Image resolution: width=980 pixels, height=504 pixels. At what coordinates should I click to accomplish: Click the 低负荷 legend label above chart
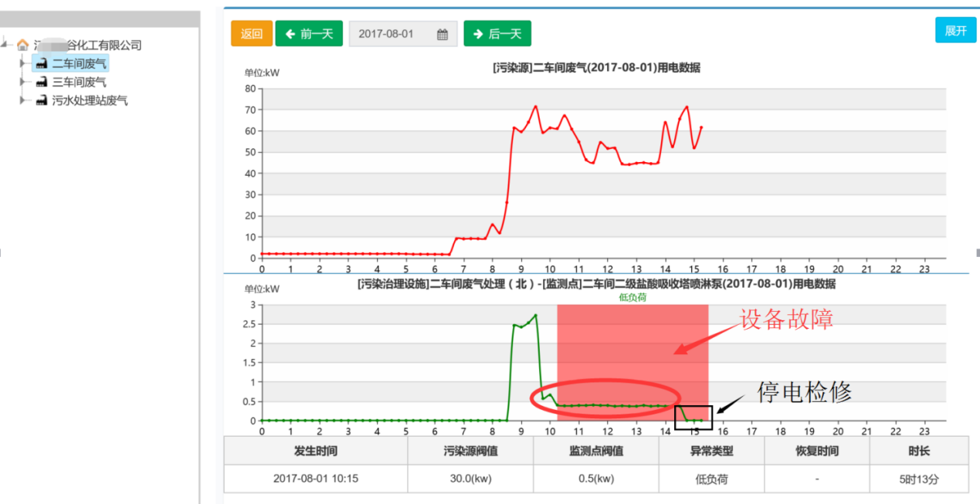tap(631, 297)
